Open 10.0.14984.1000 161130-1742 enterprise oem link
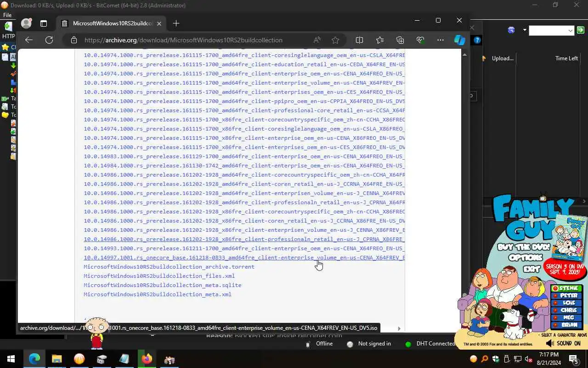 point(244,166)
